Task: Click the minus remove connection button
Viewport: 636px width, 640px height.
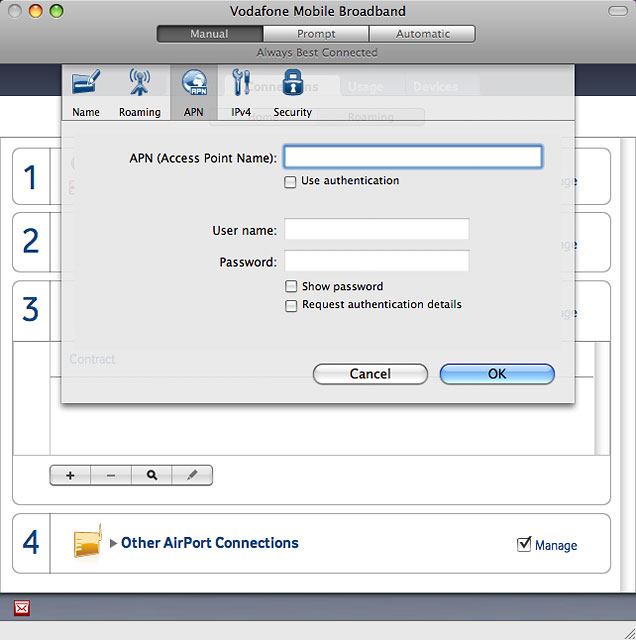Action: 111,476
